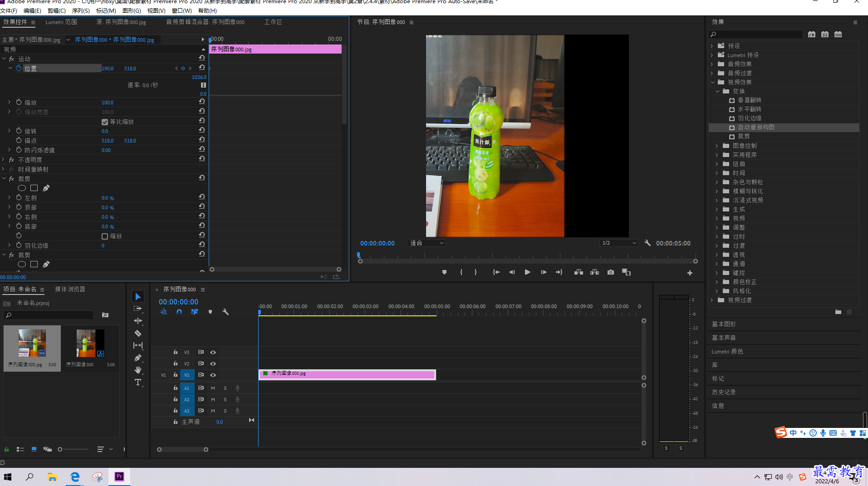
Task: Hide track V3 with eye icon
Action: (213, 352)
